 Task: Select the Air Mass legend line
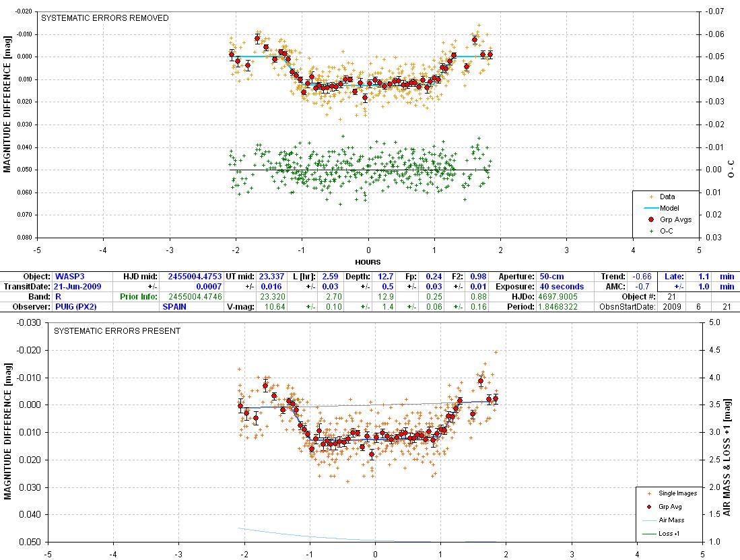pos(648,520)
